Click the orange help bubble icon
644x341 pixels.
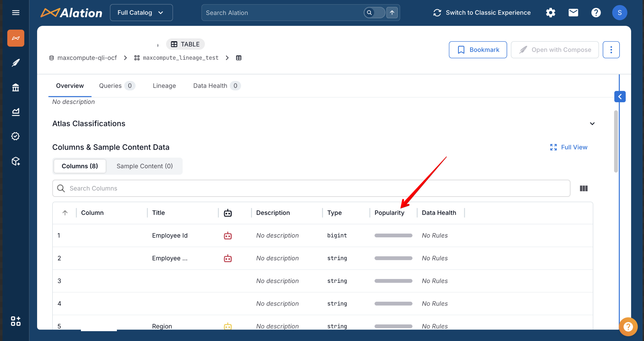(628, 327)
